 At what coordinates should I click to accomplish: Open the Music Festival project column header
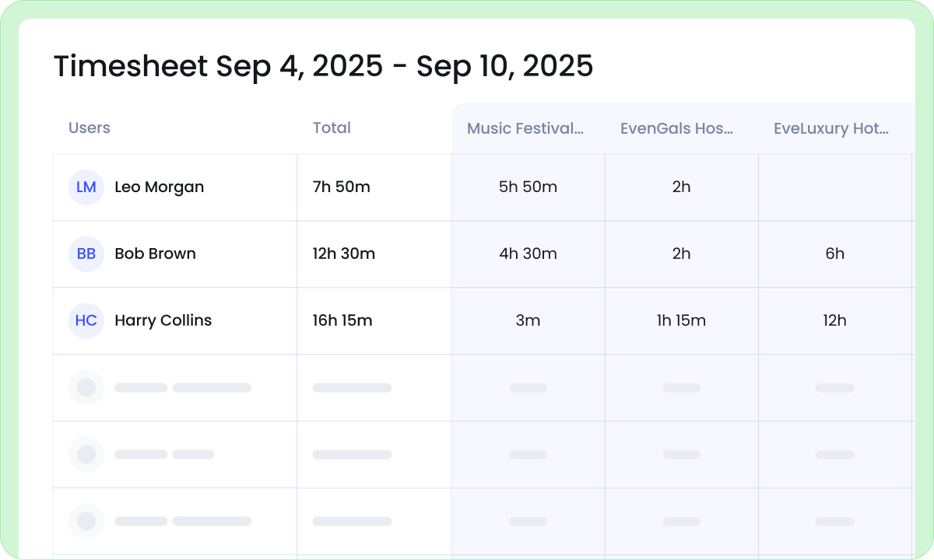click(525, 129)
